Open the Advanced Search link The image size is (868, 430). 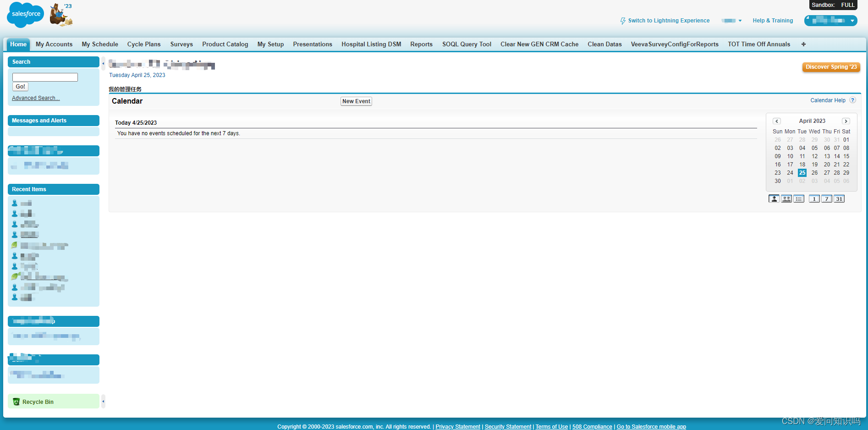[x=36, y=98]
